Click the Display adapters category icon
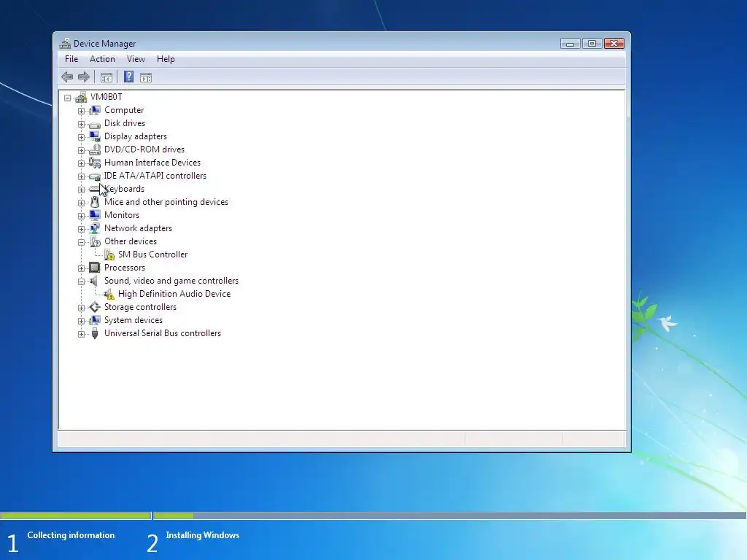747x560 pixels. pos(95,136)
